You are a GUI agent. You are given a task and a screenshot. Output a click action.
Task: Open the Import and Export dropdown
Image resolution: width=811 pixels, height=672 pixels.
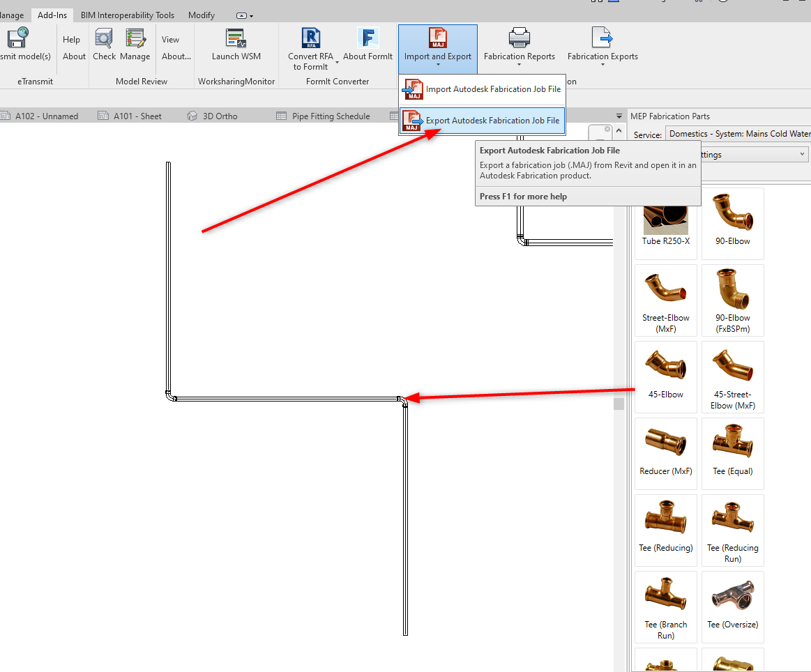[437, 49]
